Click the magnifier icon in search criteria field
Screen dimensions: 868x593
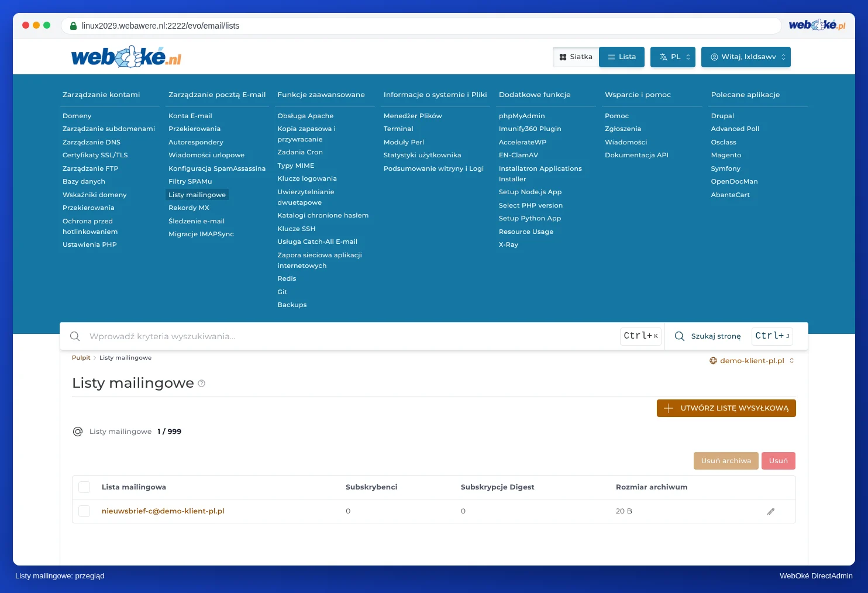tap(75, 336)
